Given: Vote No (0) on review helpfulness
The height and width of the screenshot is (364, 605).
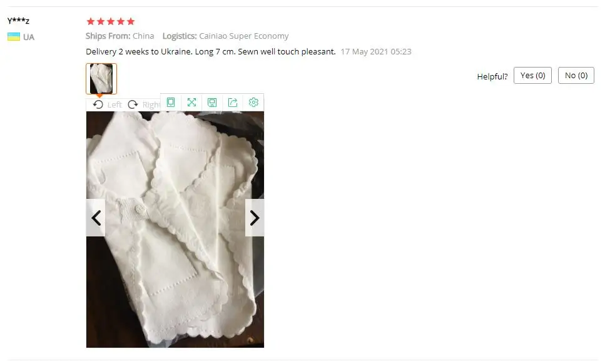Looking at the screenshot, I should coord(576,76).
